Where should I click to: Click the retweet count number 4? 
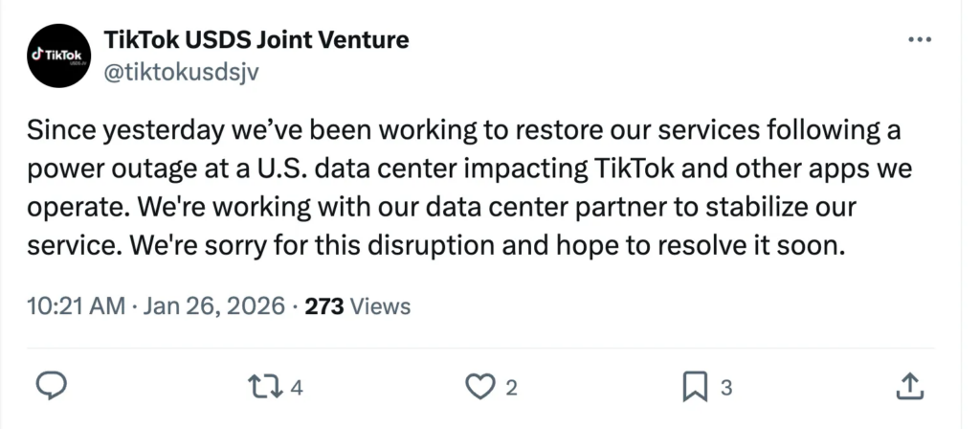point(297,387)
